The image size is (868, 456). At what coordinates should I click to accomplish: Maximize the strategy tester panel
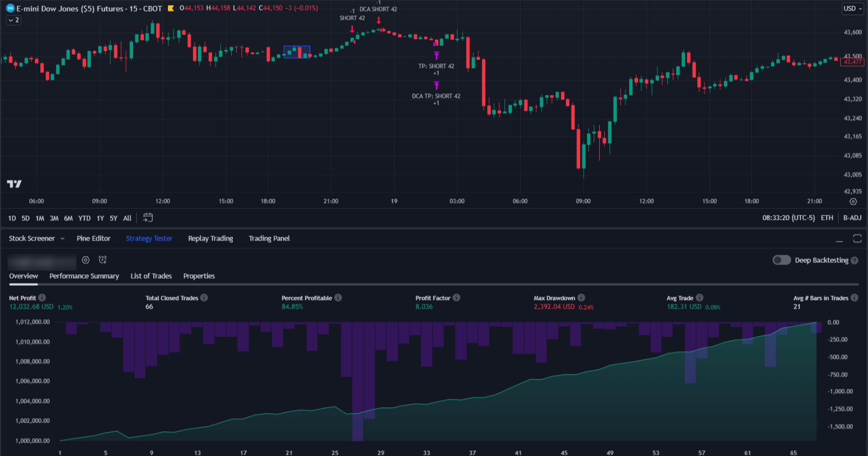click(857, 238)
